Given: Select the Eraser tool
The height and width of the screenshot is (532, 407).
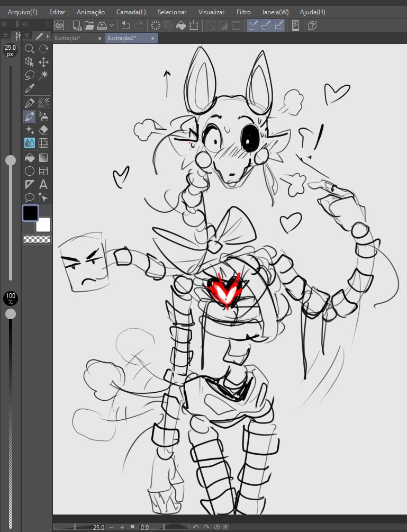Looking at the screenshot, I should [x=43, y=130].
